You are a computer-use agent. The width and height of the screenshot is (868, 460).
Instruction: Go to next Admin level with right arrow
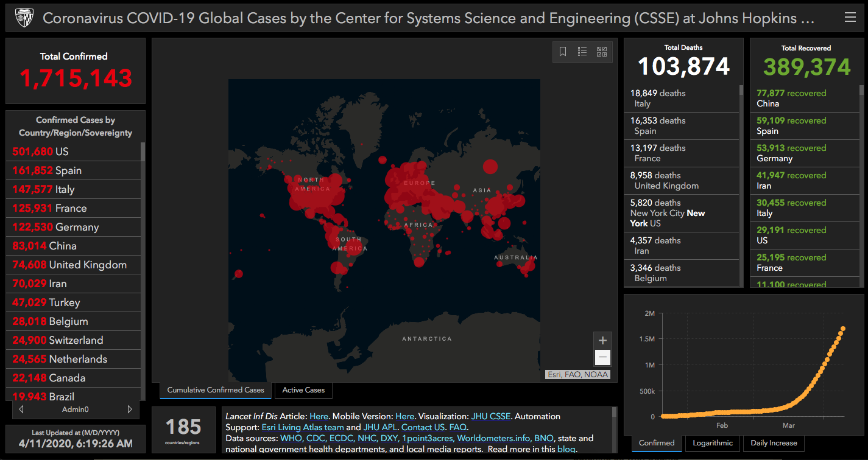[x=129, y=409]
